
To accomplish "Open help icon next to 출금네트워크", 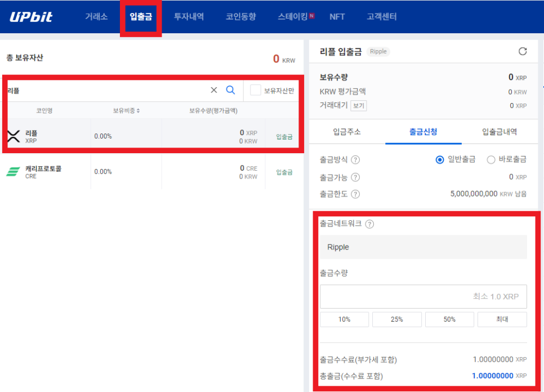I will tap(370, 224).
